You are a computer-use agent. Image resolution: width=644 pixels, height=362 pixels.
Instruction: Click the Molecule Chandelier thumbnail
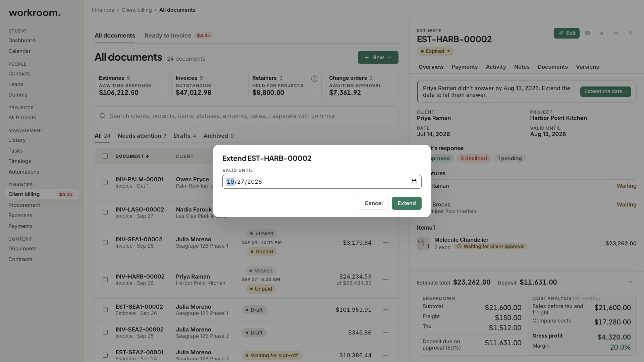[423, 243]
